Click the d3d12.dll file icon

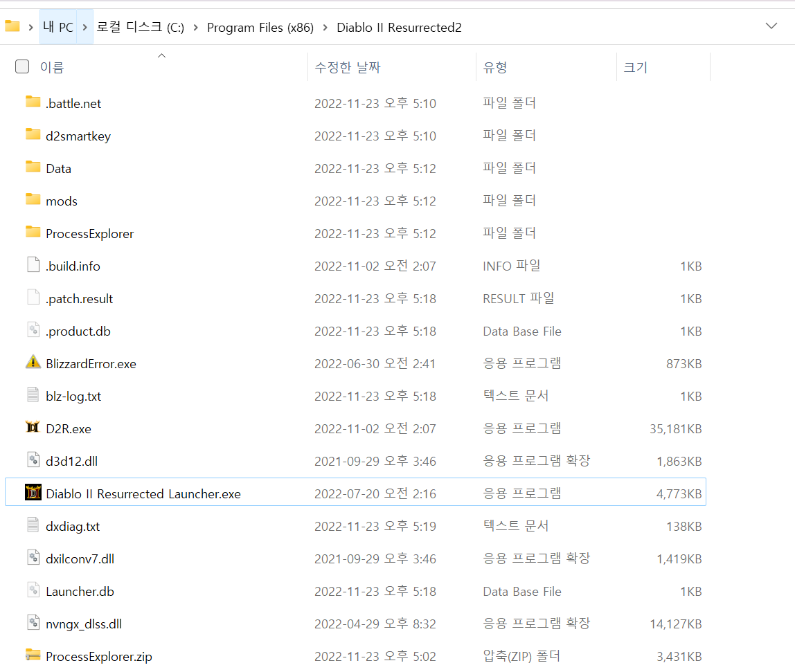point(33,460)
